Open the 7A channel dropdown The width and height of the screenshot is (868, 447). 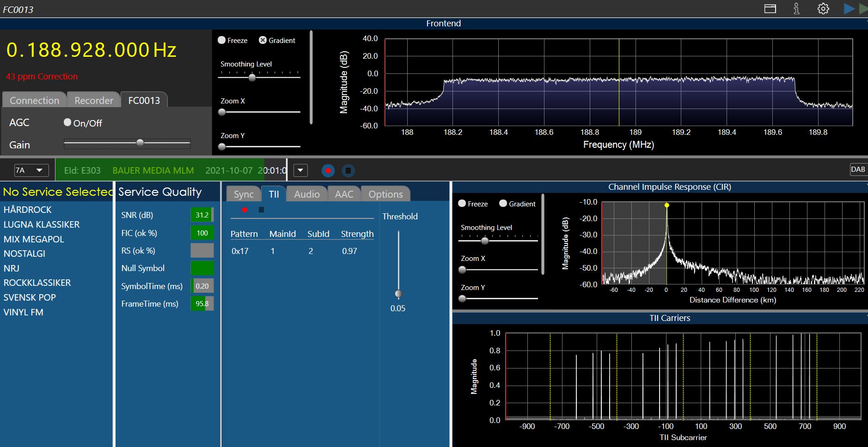(31, 170)
